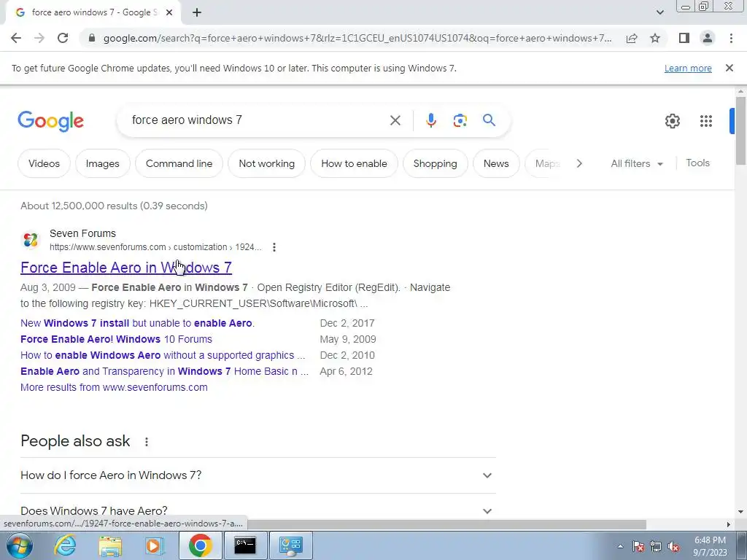Viewport: 747px width, 560px height.
Task: Open the All filters dropdown
Action: [x=637, y=163]
